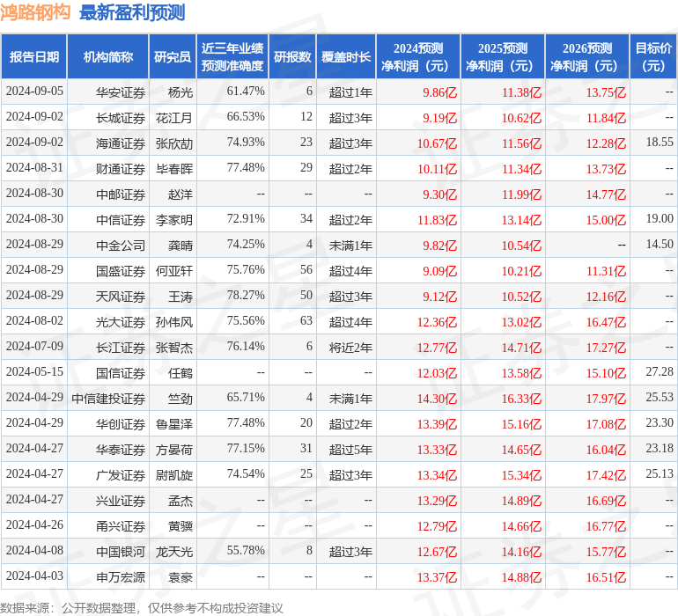Viewport: 678px width, 616px height.
Task: Click the 覆盖时长 column header
Action: pos(346,57)
